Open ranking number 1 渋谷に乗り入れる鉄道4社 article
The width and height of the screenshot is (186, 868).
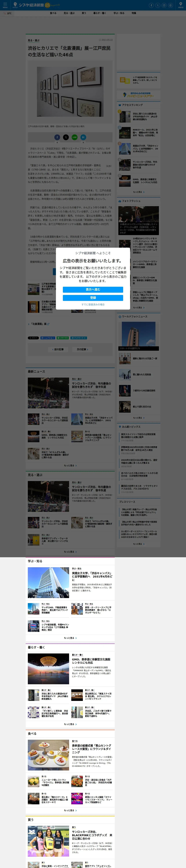point(145,116)
